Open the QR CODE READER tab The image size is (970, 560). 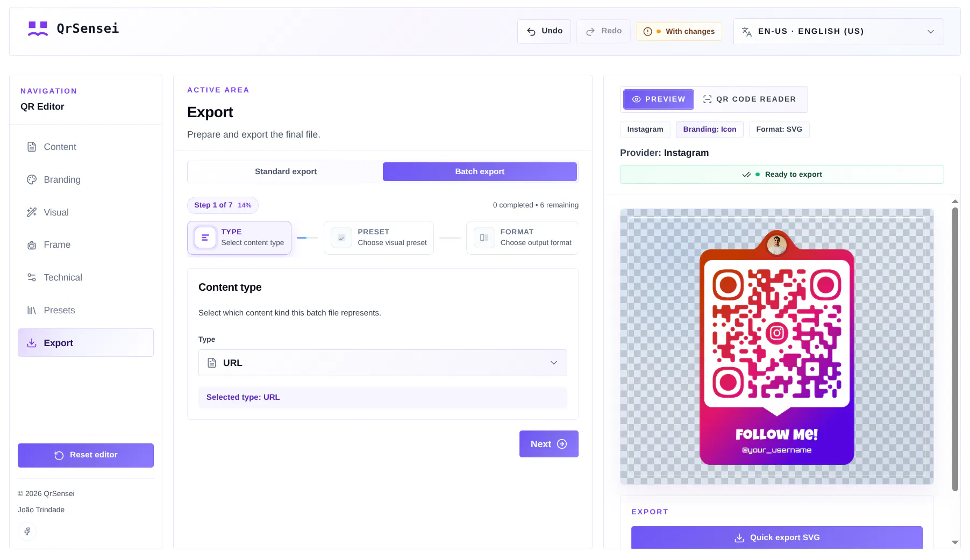(x=750, y=99)
